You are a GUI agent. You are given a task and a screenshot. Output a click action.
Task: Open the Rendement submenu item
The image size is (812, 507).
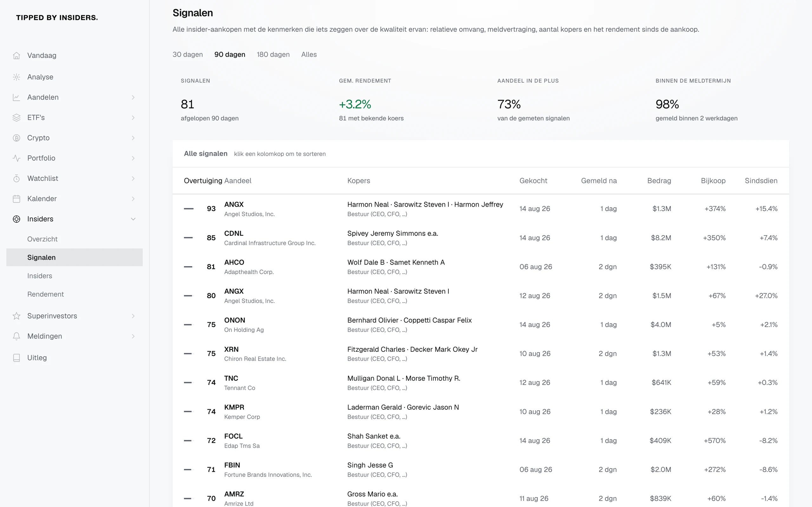(x=45, y=294)
